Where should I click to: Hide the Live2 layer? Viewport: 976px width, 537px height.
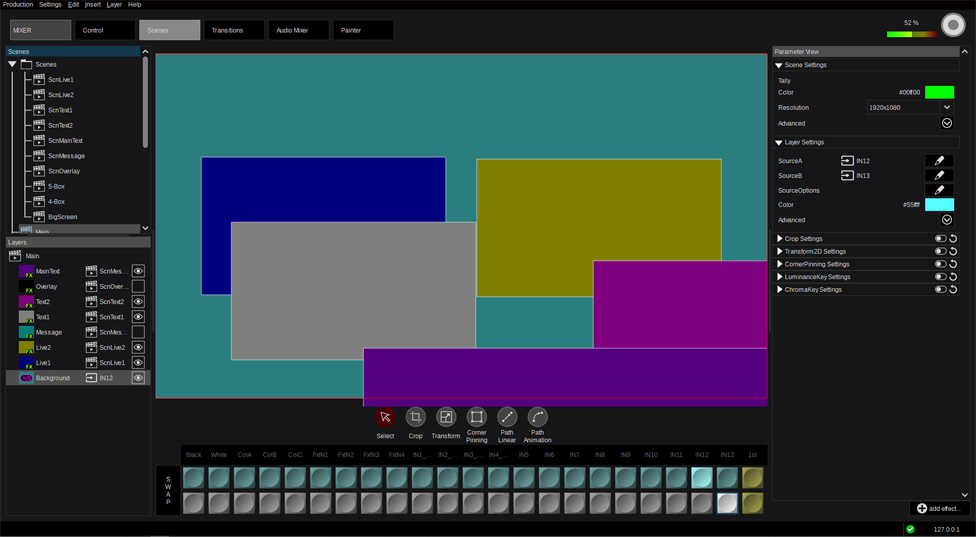[x=138, y=347]
